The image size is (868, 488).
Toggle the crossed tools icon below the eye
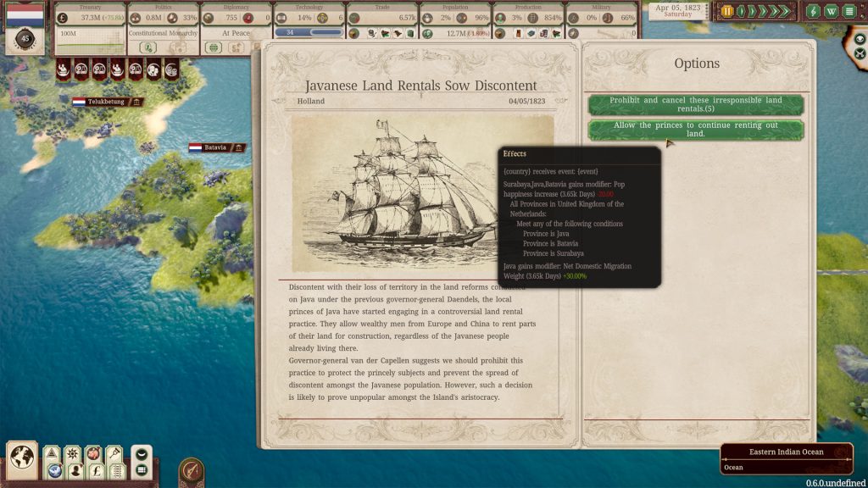860,53
